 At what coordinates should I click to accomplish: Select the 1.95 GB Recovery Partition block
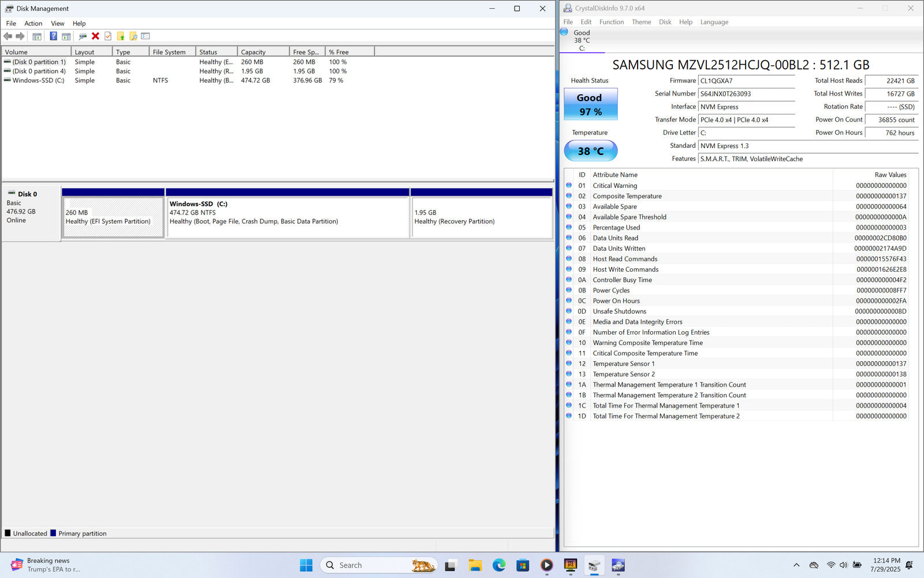pos(481,217)
